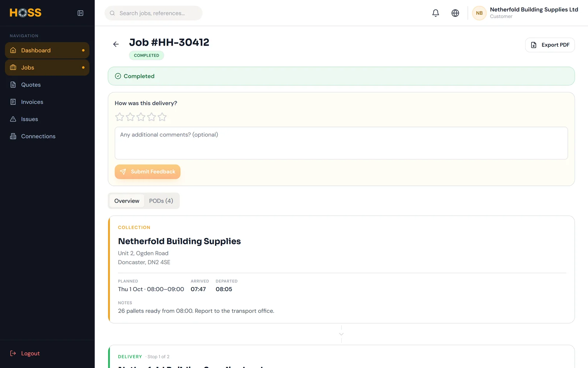Navigate to Invoices
This screenshot has height=368, width=588.
click(47, 102)
